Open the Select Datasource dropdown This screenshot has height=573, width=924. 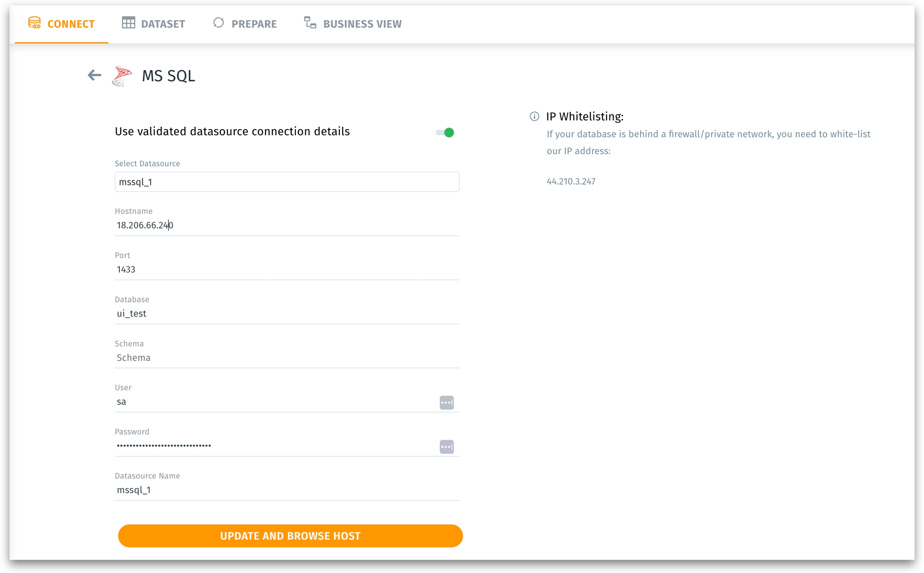287,182
